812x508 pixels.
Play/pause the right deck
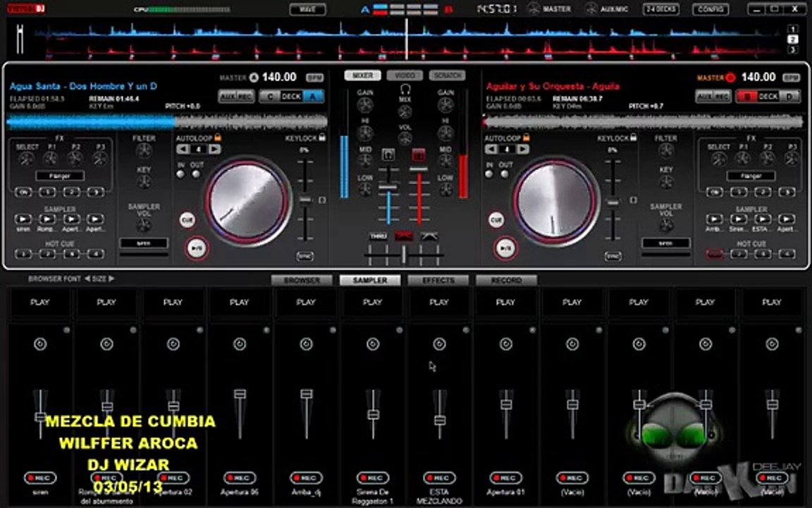coord(505,248)
